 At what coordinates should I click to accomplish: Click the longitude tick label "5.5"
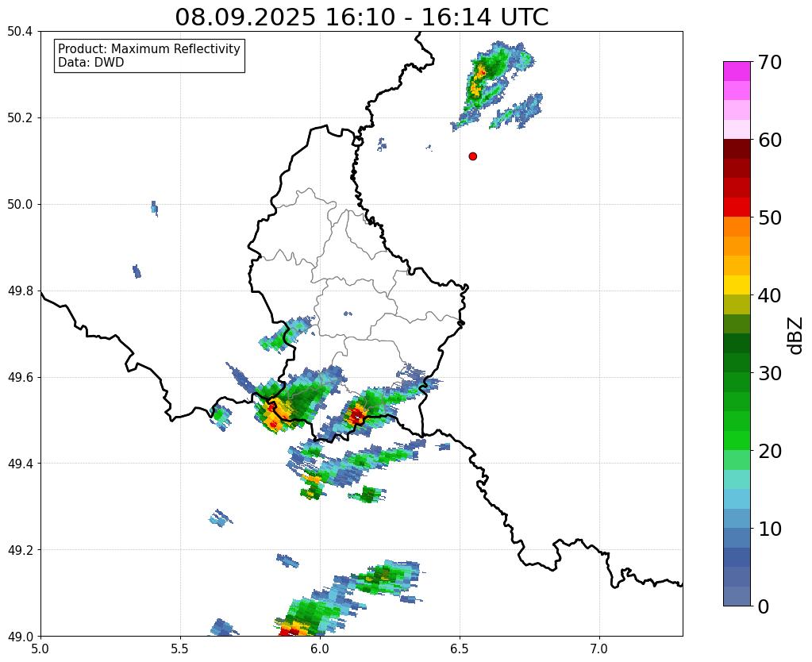[180, 649]
